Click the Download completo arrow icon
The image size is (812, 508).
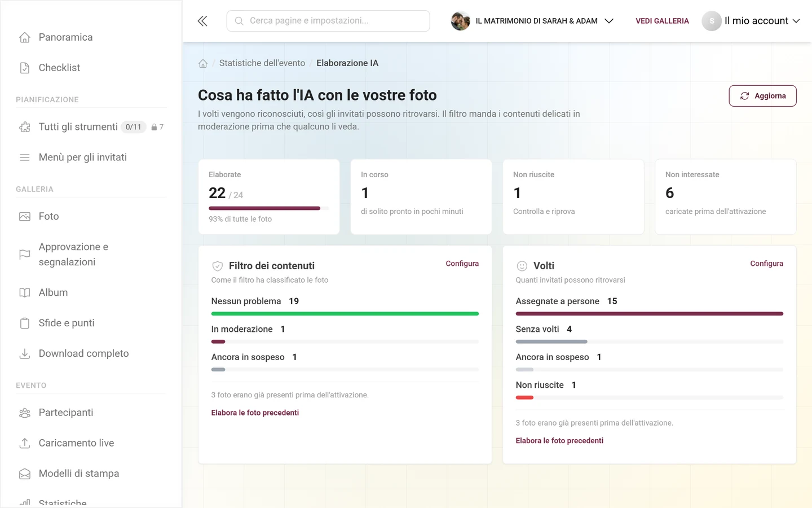[25, 353]
